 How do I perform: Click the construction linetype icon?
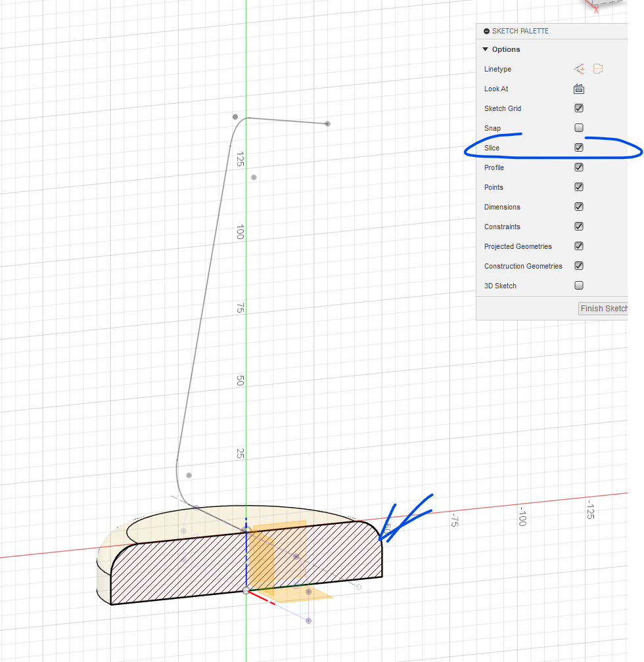[x=579, y=69]
